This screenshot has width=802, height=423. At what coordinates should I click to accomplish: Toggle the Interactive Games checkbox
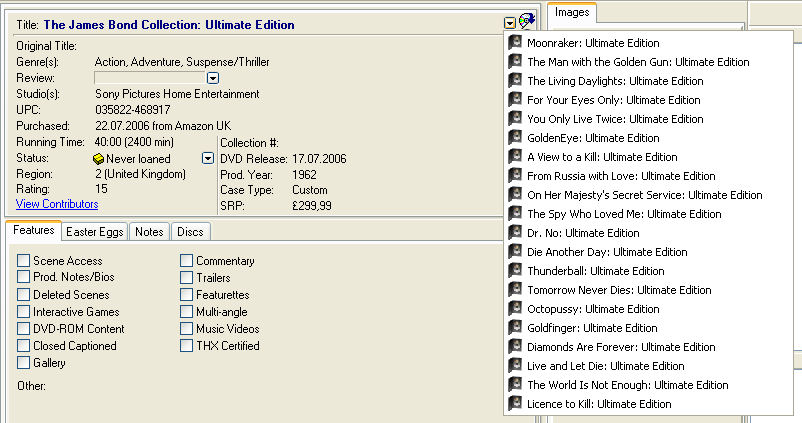[24, 311]
